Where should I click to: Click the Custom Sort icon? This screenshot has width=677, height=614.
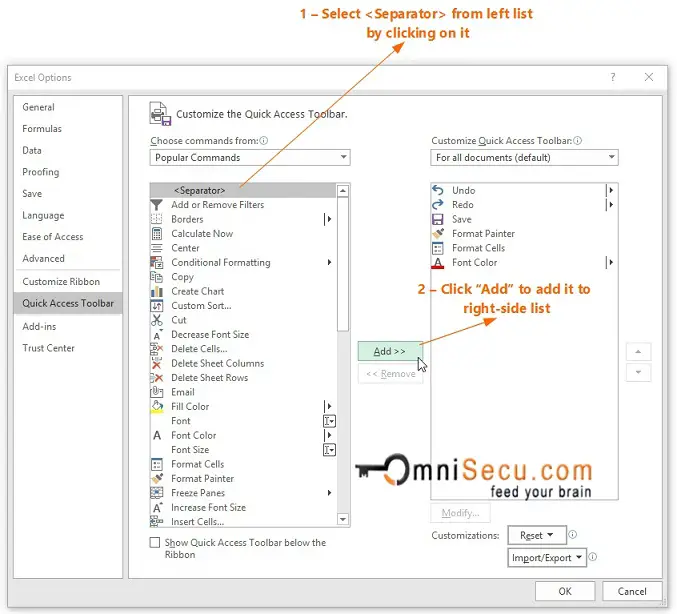coord(156,306)
